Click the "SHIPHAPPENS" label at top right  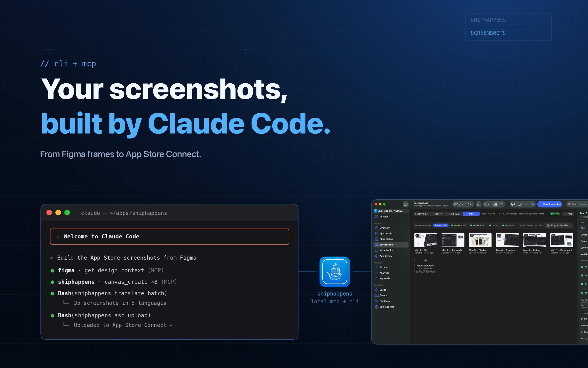point(488,20)
